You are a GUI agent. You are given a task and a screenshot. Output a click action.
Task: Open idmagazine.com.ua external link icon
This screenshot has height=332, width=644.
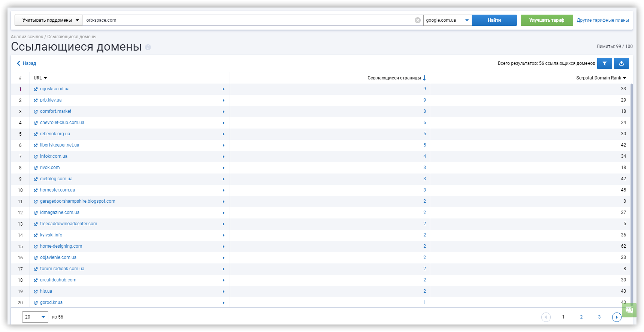pyautogui.click(x=36, y=213)
